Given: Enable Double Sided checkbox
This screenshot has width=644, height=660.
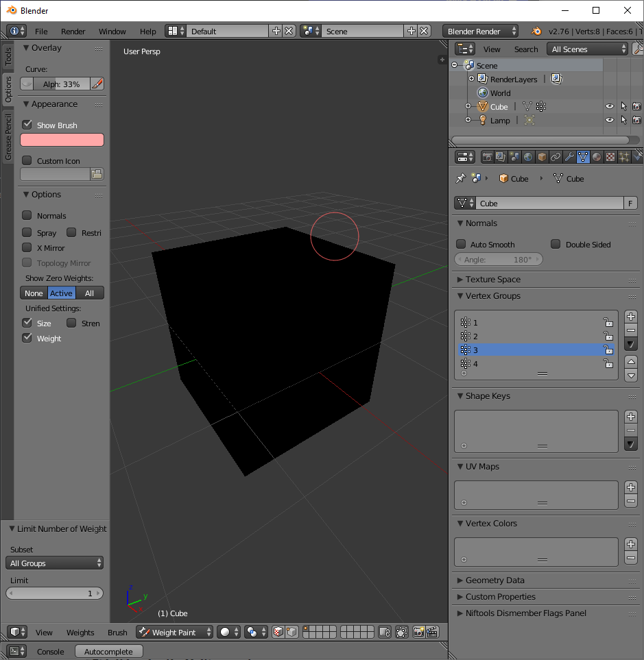Looking at the screenshot, I should (556, 244).
